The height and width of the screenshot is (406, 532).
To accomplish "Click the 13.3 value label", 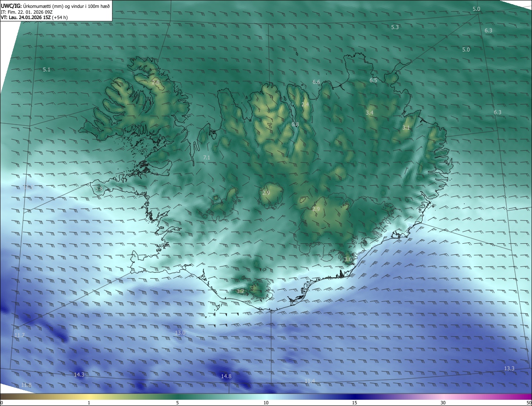I will tap(509, 369).
